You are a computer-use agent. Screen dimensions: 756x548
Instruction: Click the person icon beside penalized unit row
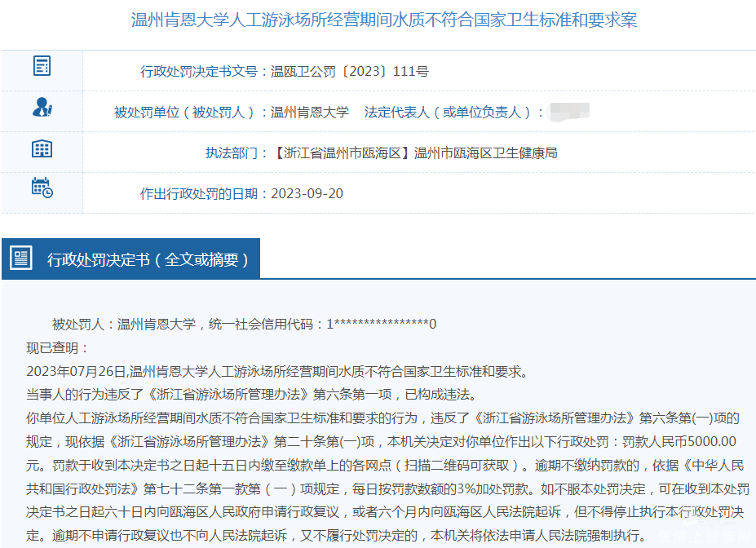(x=42, y=107)
